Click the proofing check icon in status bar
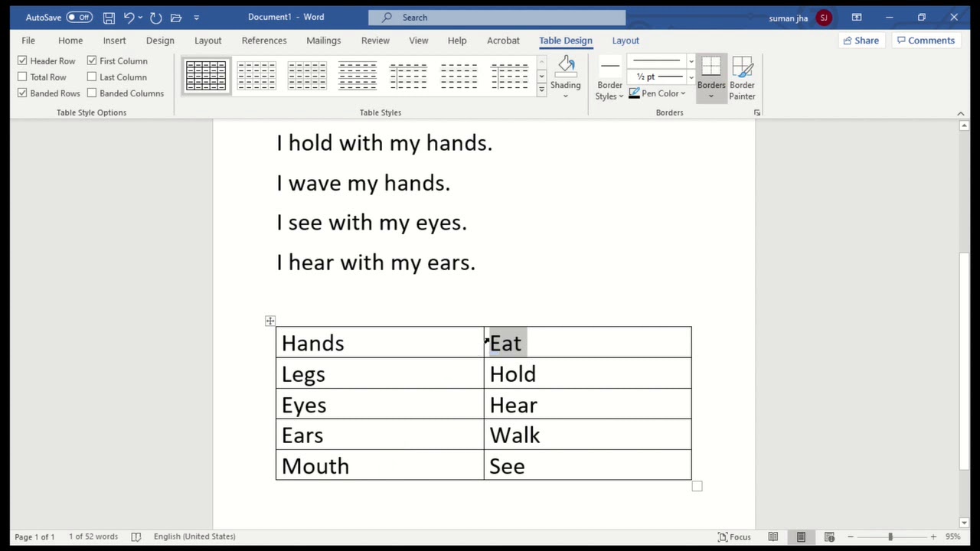Screen dimensions: 980x551 coord(136,536)
